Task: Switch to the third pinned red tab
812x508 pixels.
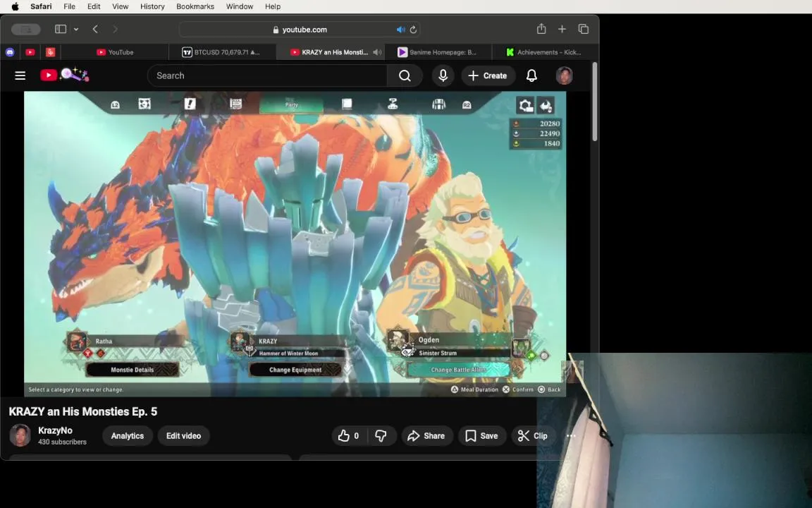Action: click(x=50, y=52)
